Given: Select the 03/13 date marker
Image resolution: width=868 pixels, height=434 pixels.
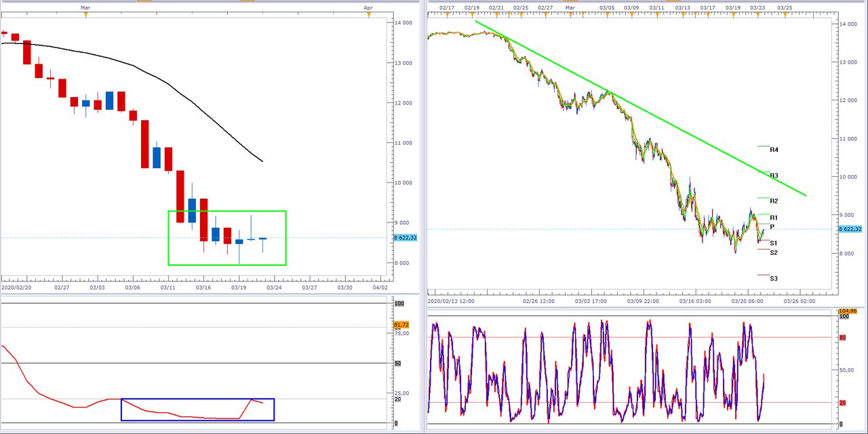Looking at the screenshot, I should (x=682, y=7).
